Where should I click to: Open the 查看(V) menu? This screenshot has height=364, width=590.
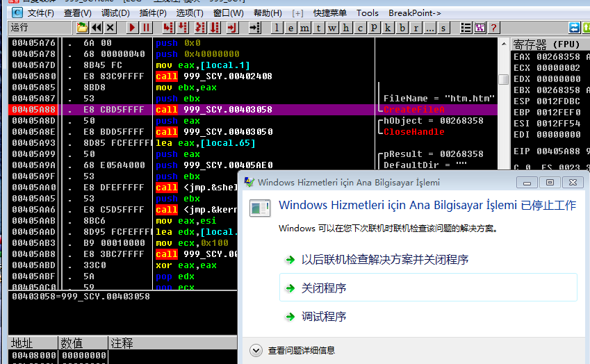pyautogui.click(x=78, y=13)
